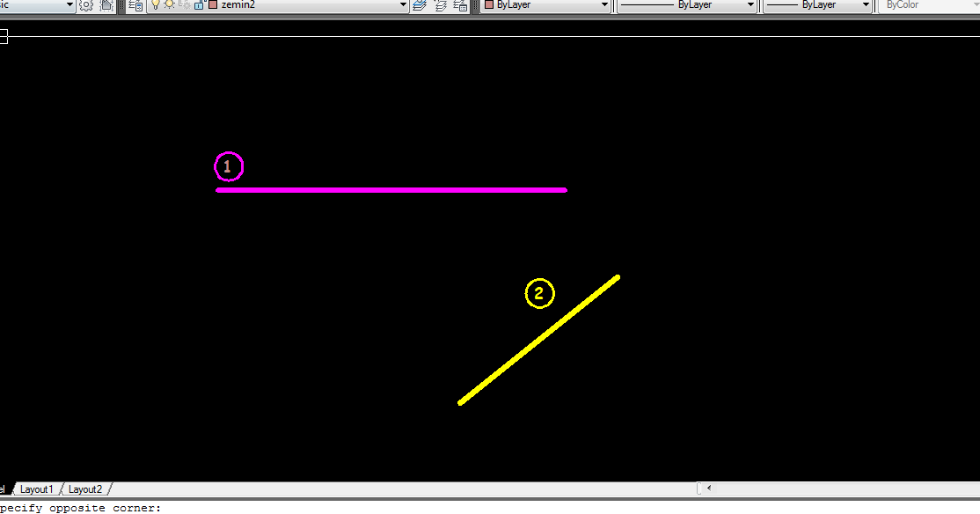Open Layer Properties Manager icon

[135, 5]
